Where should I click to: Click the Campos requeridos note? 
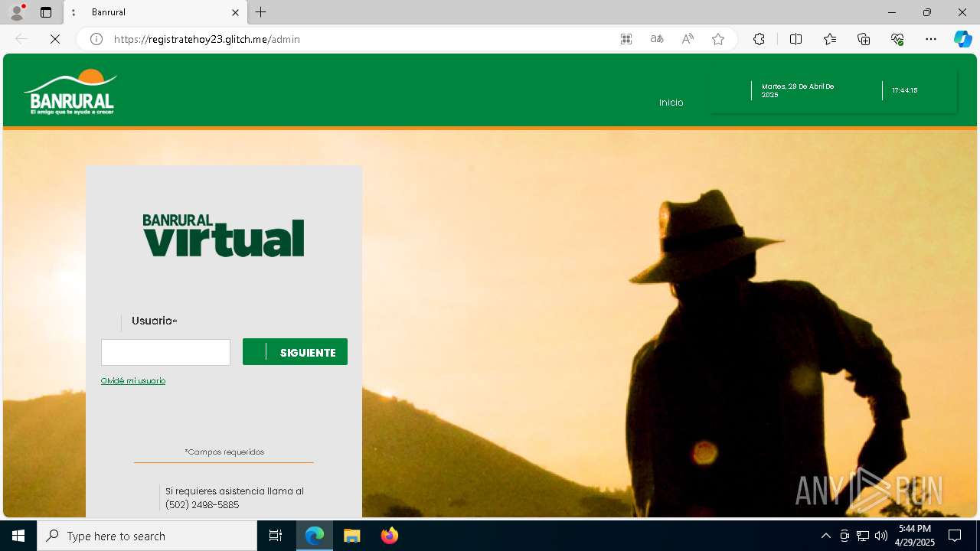[x=224, y=452]
